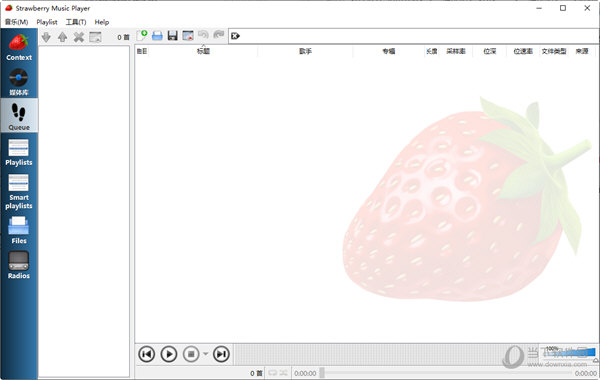
Task: Sort by the 采样率 column header
Action: point(456,51)
